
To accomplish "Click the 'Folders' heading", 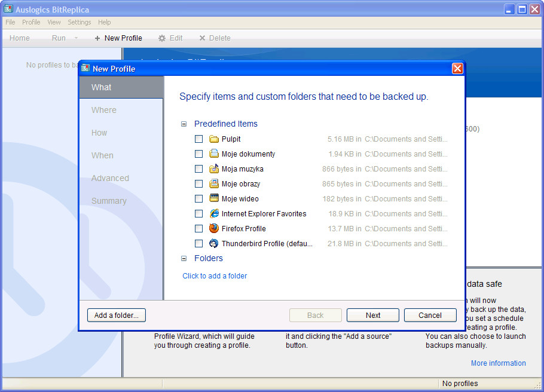I will point(209,258).
